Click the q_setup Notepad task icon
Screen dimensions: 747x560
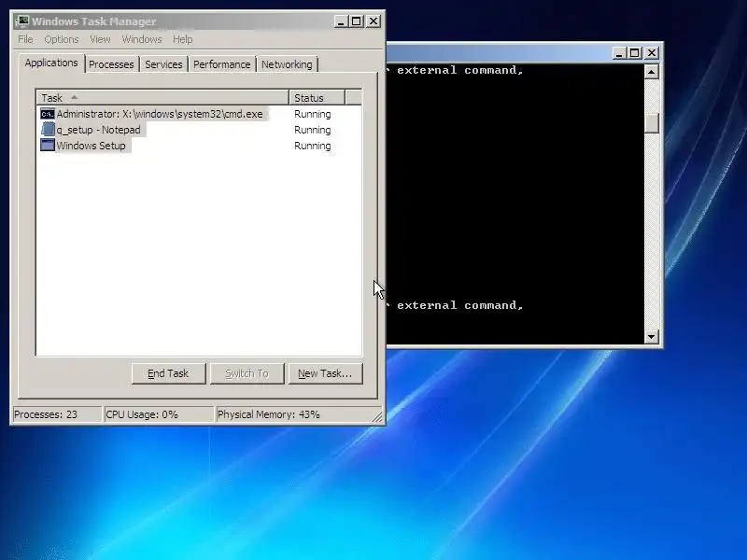coord(48,130)
